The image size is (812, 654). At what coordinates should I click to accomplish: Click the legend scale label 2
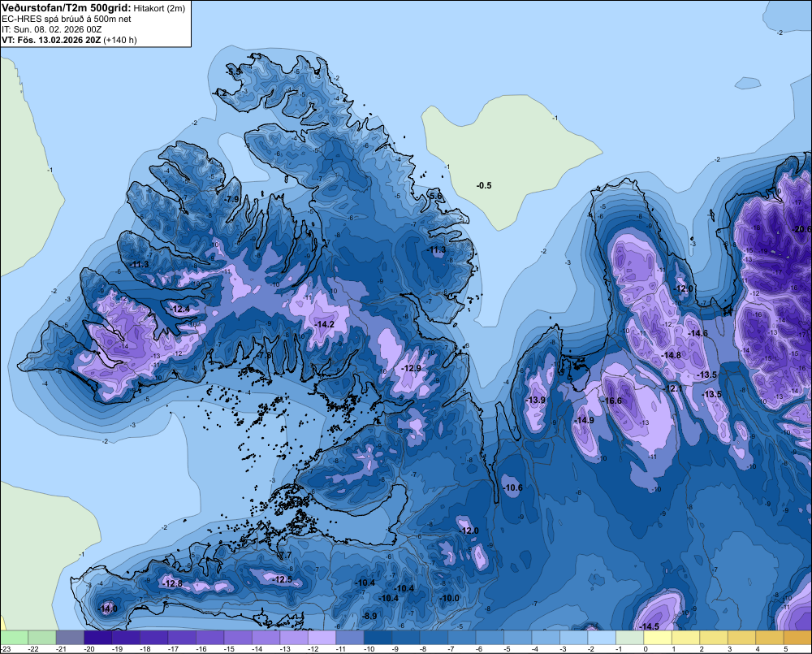[702, 649]
